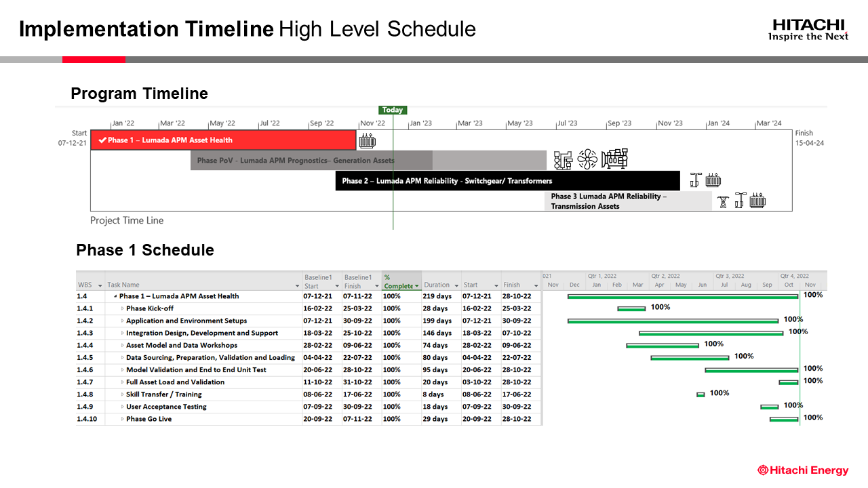This screenshot has height=488, width=868.
Task: Click the 146 days duration cell
Action: coord(441,333)
